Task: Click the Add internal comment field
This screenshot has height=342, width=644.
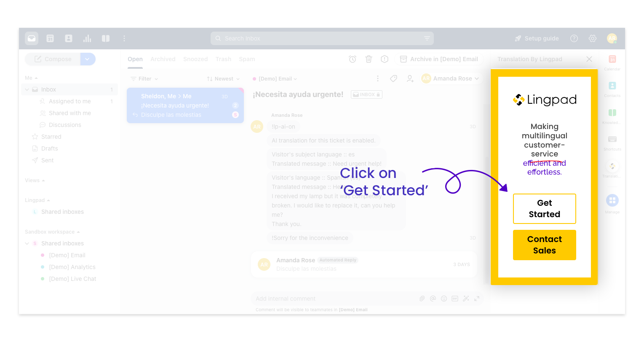Action: 333,299
